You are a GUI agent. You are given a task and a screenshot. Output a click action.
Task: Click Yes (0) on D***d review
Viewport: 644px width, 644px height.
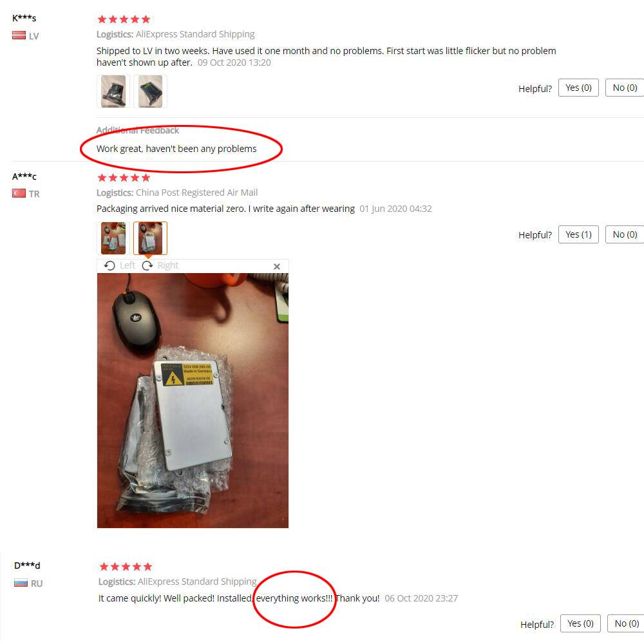click(x=580, y=623)
